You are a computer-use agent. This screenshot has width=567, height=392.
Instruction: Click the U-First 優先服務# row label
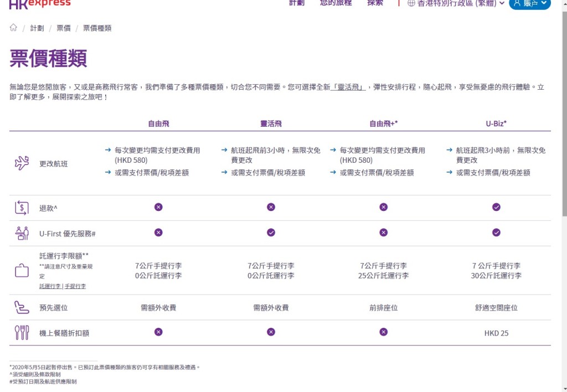67,234
